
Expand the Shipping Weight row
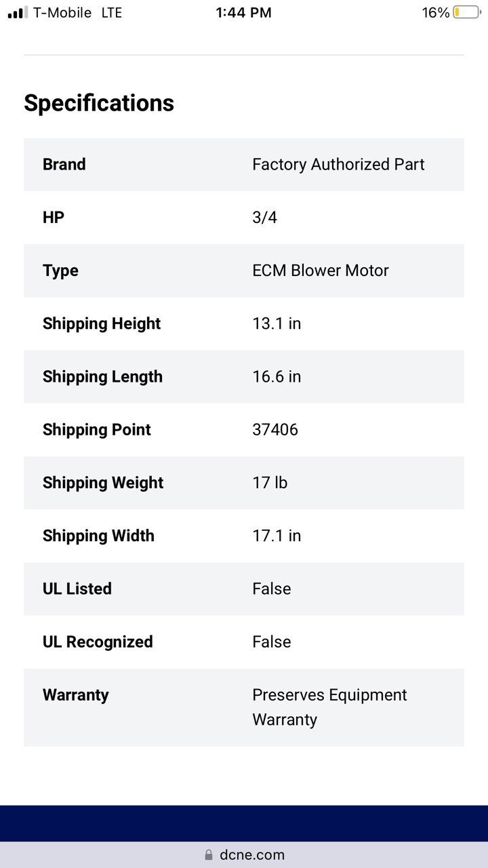click(244, 482)
